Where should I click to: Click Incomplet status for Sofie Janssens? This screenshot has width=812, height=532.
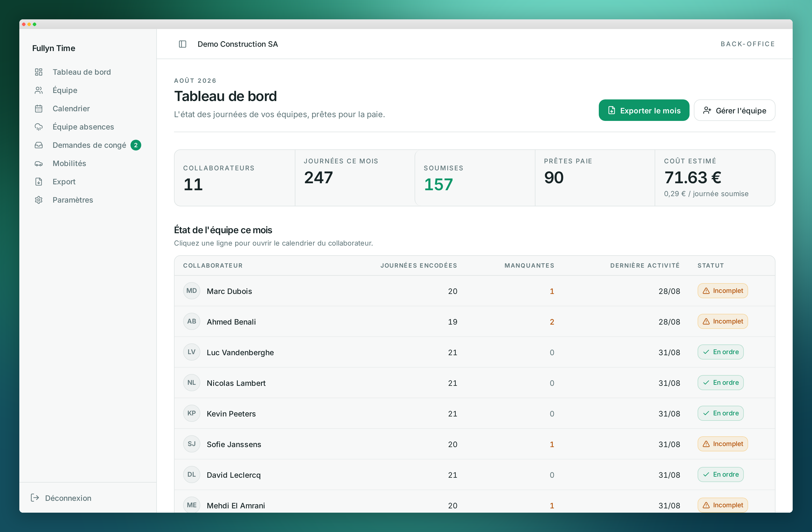tap(723, 444)
